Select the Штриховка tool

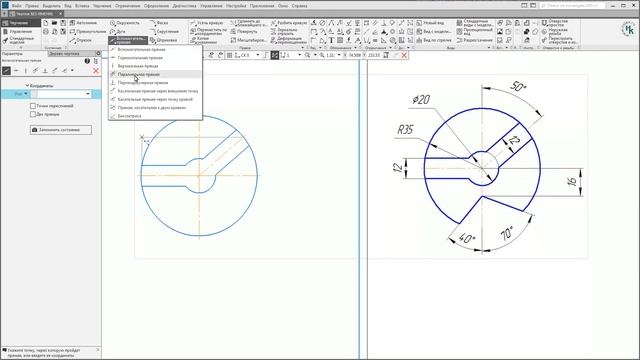[x=163, y=40]
